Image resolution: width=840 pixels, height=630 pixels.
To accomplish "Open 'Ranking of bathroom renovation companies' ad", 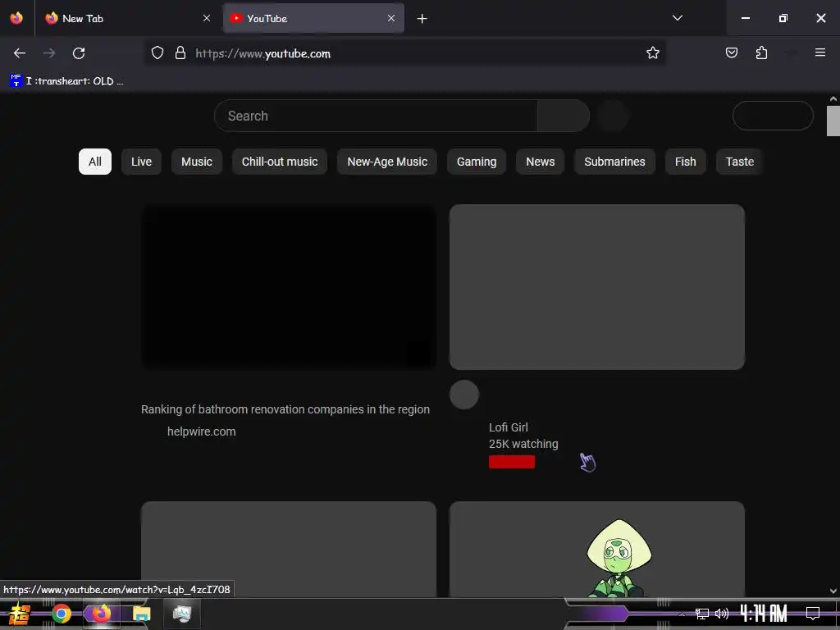I will 285,409.
